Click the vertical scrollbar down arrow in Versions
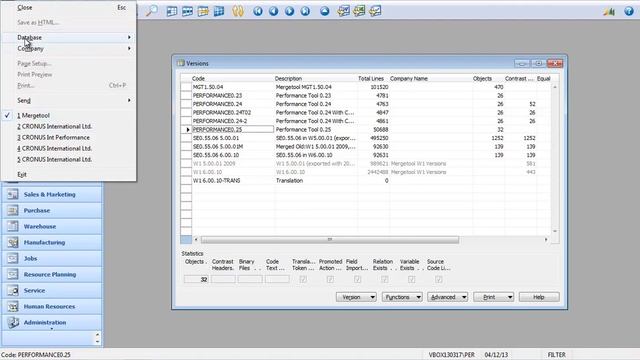Screen dimensions: 640x360 [555, 231]
